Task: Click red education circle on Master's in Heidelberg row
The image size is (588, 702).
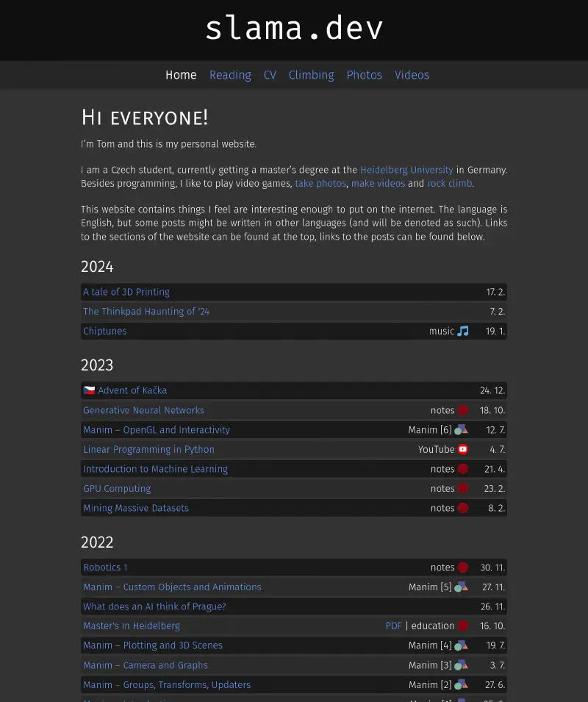Action: [x=463, y=626]
